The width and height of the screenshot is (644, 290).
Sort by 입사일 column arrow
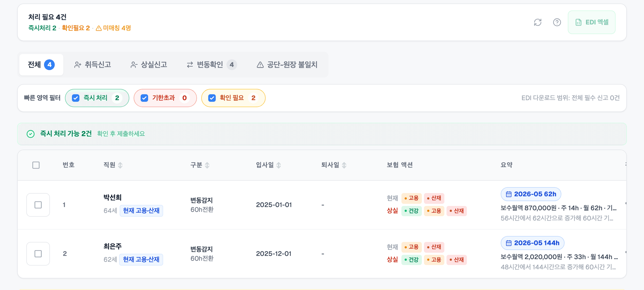click(x=279, y=165)
